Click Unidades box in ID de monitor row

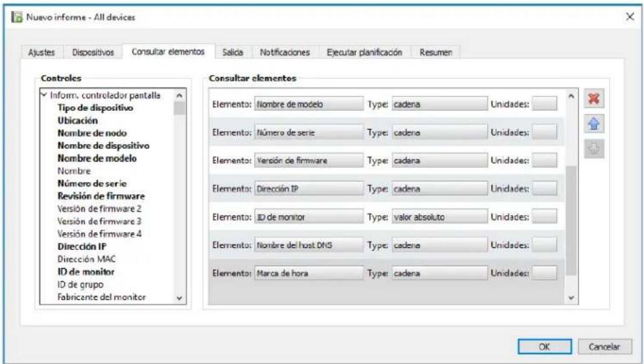coord(545,217)
